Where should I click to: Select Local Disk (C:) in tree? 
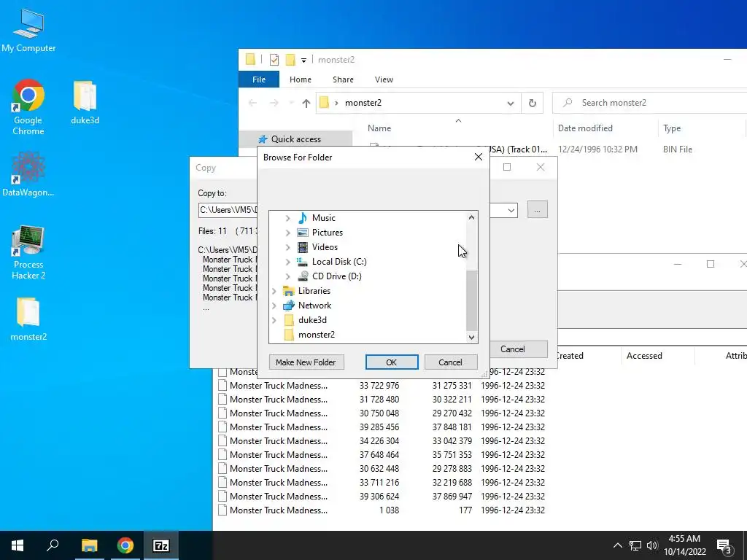[x=339, y=262]
